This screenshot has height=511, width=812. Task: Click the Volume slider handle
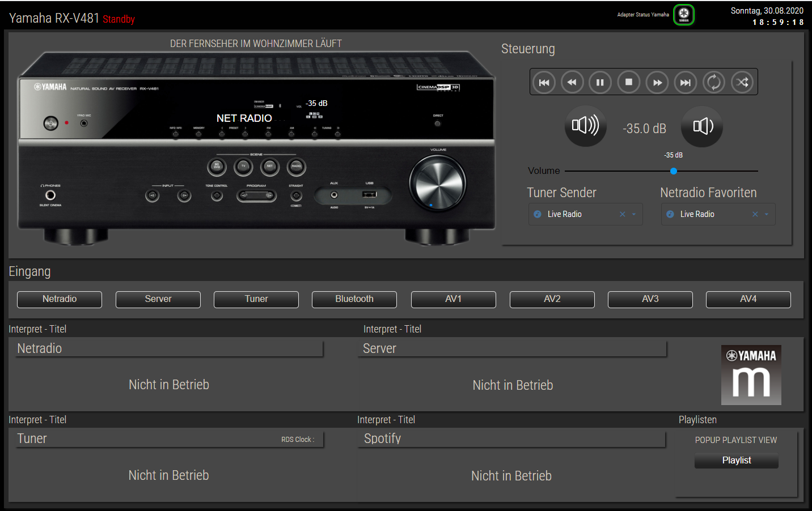[x=674, y=171]
